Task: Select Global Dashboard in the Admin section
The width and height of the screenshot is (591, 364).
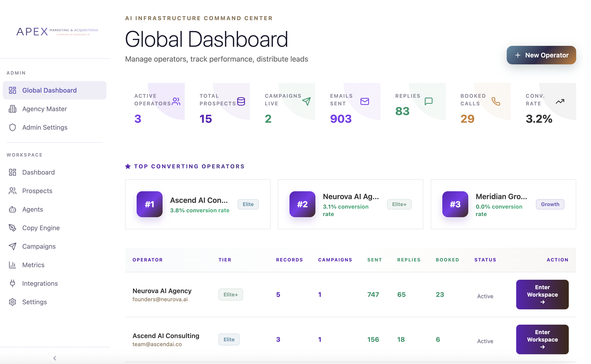Action: [49, 90]
